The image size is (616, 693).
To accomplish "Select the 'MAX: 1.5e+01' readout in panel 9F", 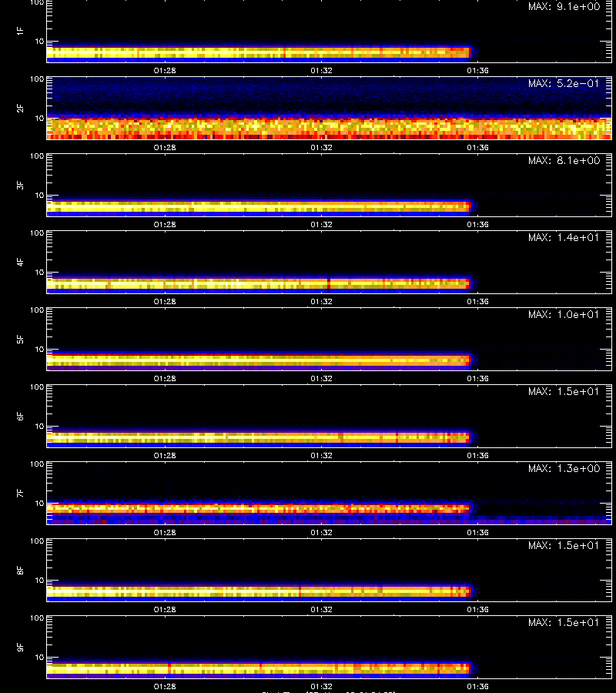I will click(564, 623).
